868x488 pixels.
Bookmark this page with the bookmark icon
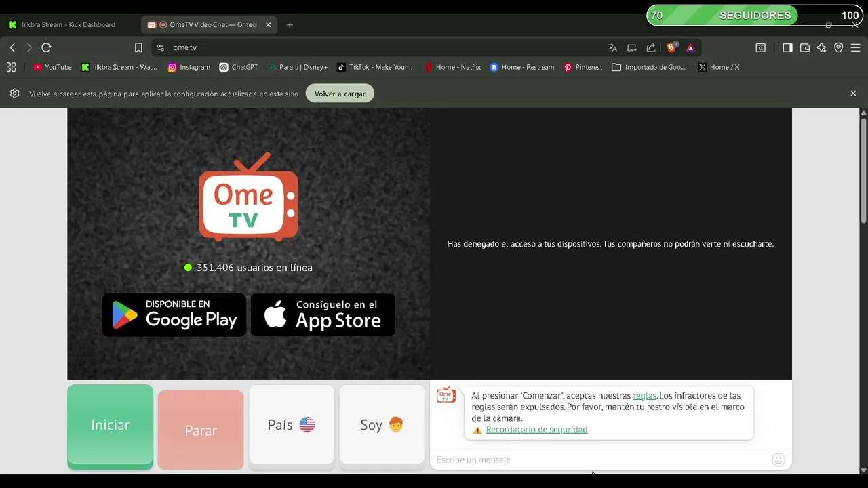[x=138, y=47]
